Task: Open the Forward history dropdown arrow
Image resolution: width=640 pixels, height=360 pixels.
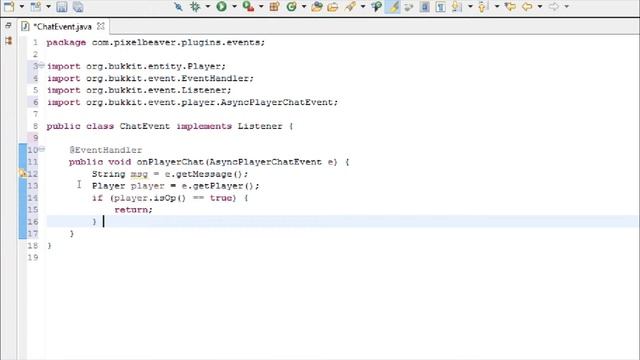Action: 566,7
